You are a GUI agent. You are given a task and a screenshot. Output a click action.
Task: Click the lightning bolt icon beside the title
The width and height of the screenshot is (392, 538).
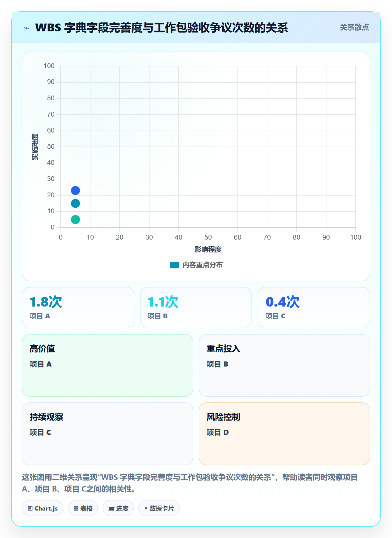(x=27, y=28)
